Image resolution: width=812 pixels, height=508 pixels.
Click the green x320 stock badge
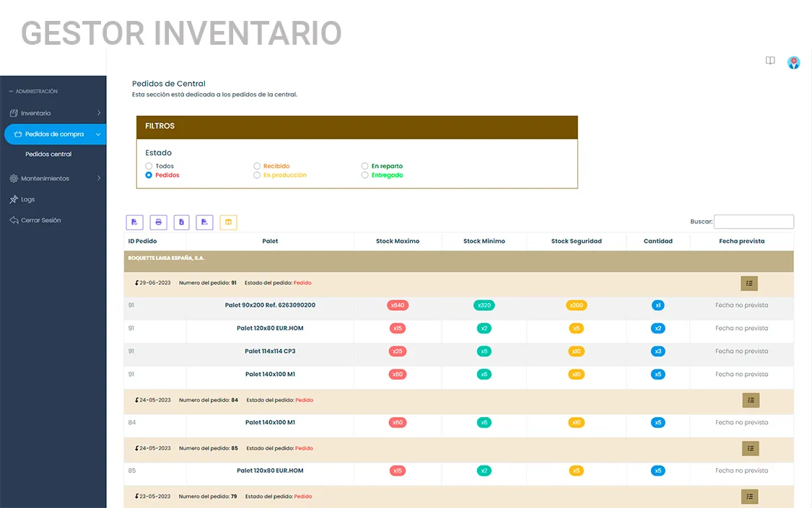484,305
